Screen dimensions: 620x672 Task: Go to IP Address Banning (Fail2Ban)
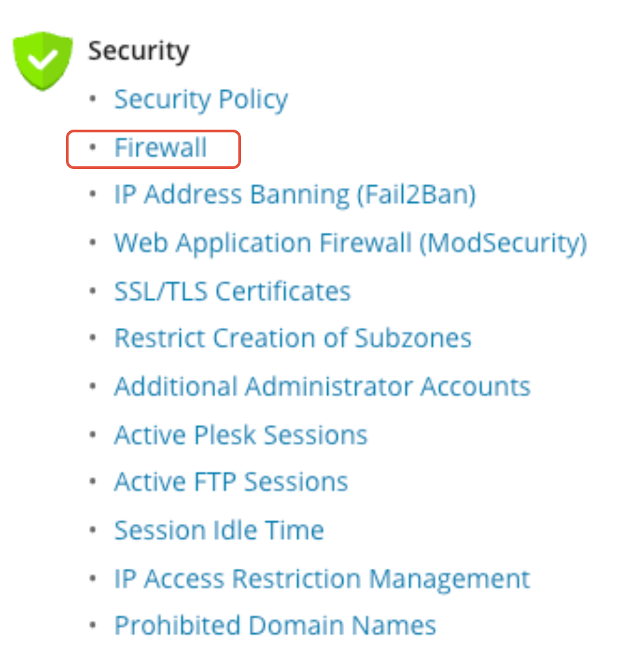(x=295, y=195)
